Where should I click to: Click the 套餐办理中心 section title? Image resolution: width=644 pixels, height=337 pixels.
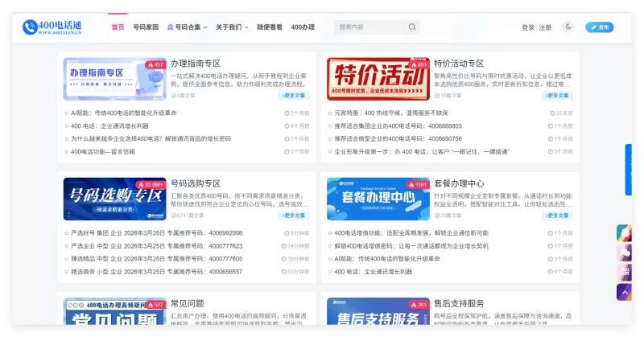(x=459, y=183)
